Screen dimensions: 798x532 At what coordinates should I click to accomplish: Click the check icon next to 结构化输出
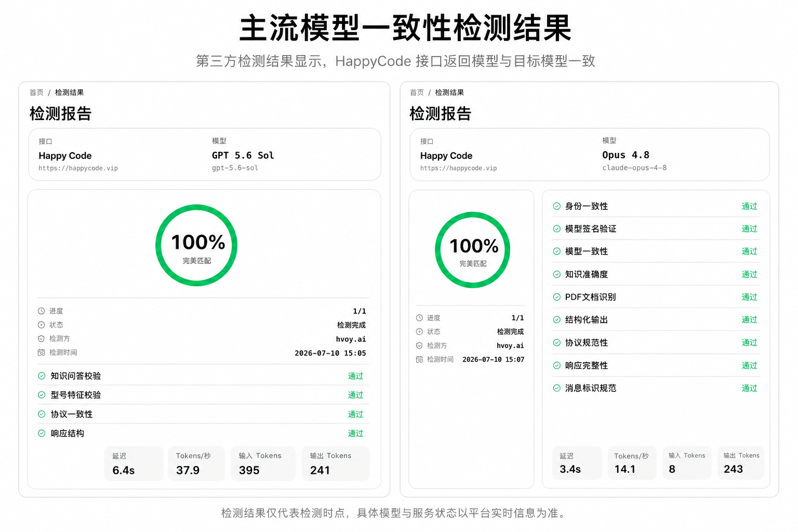tap(557, 320)
